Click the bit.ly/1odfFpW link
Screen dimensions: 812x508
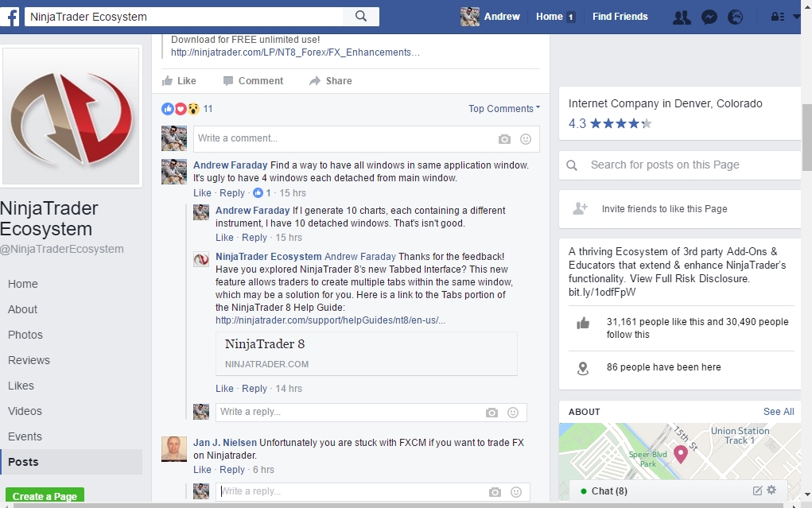point(602,292)
